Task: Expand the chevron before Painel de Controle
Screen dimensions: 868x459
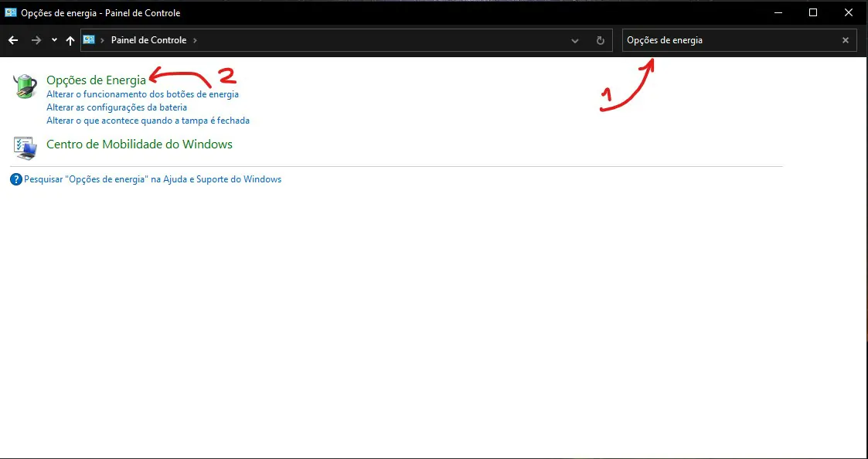Action: 102,40
